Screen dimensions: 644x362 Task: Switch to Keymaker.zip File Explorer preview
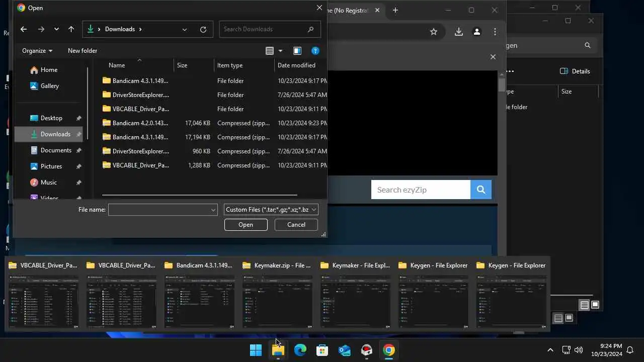tap(277, 296)
